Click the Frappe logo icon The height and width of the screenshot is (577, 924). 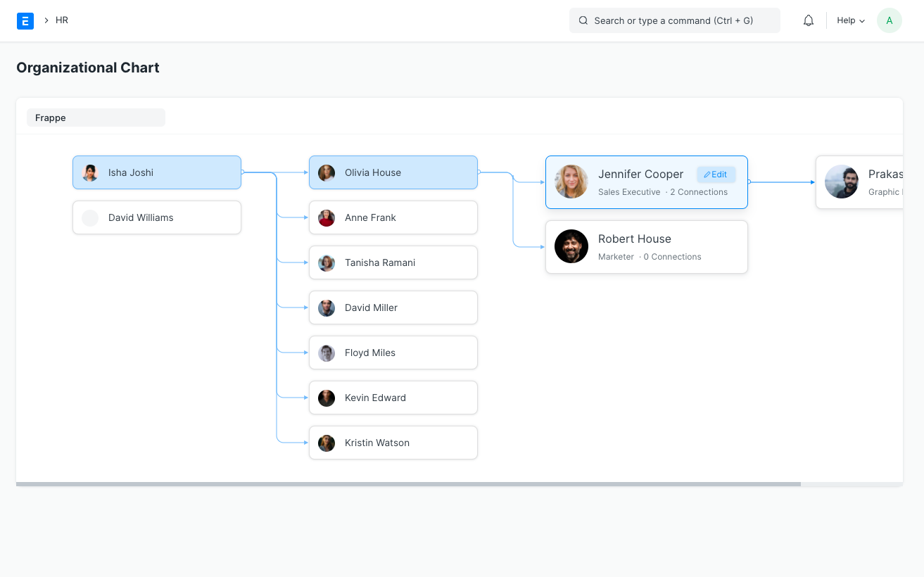point(25,20)
